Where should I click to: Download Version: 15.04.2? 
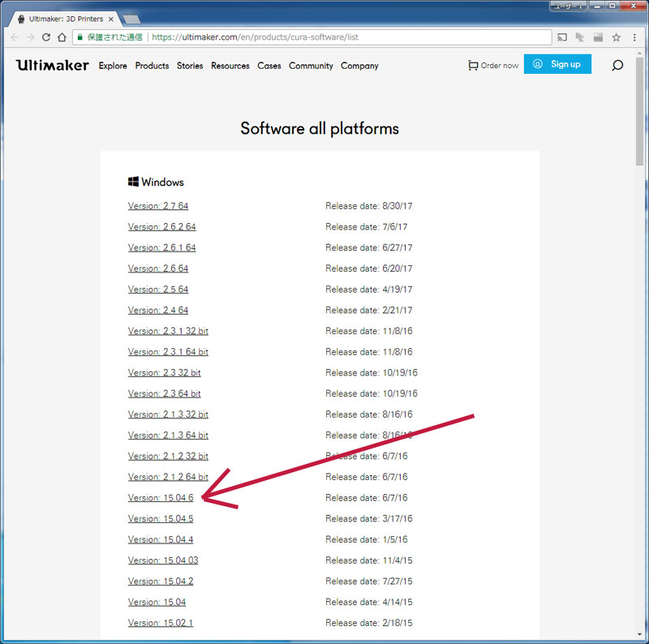point(161,581)
